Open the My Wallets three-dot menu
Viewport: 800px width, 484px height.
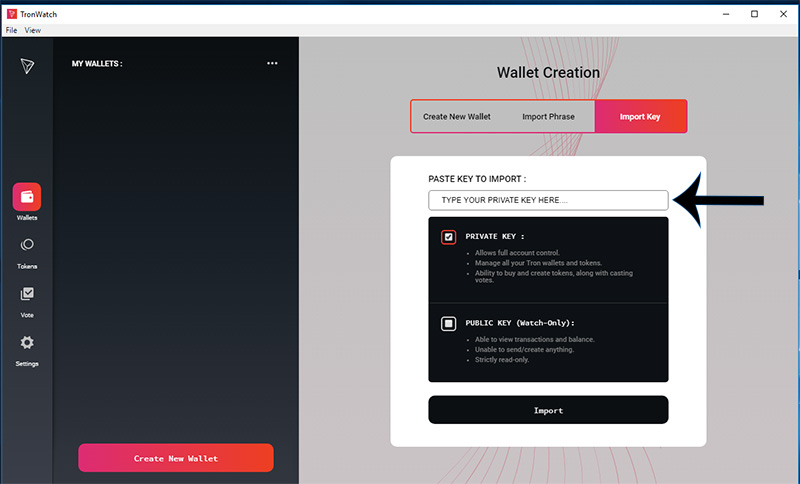(x=272, y=63)
